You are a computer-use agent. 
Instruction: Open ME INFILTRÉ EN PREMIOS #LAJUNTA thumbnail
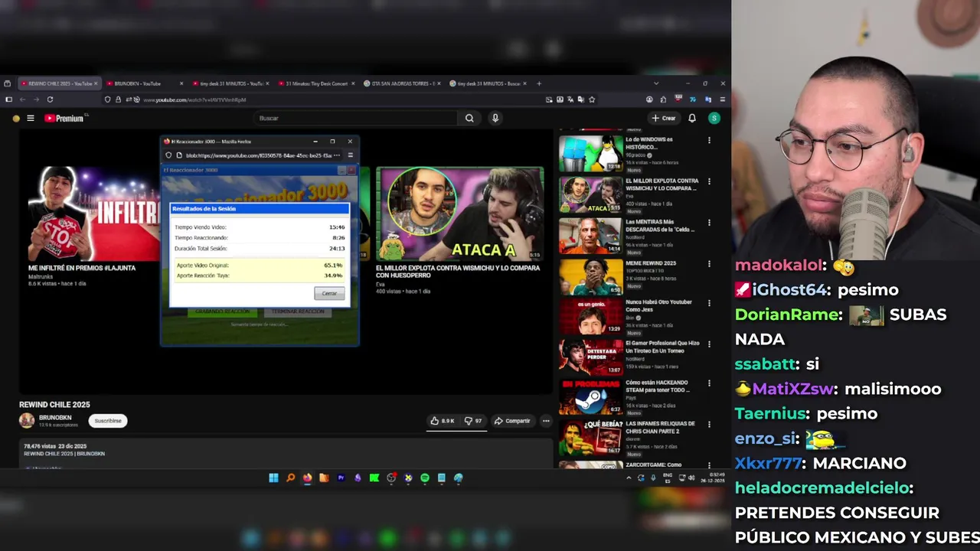(x=94, y=214)
